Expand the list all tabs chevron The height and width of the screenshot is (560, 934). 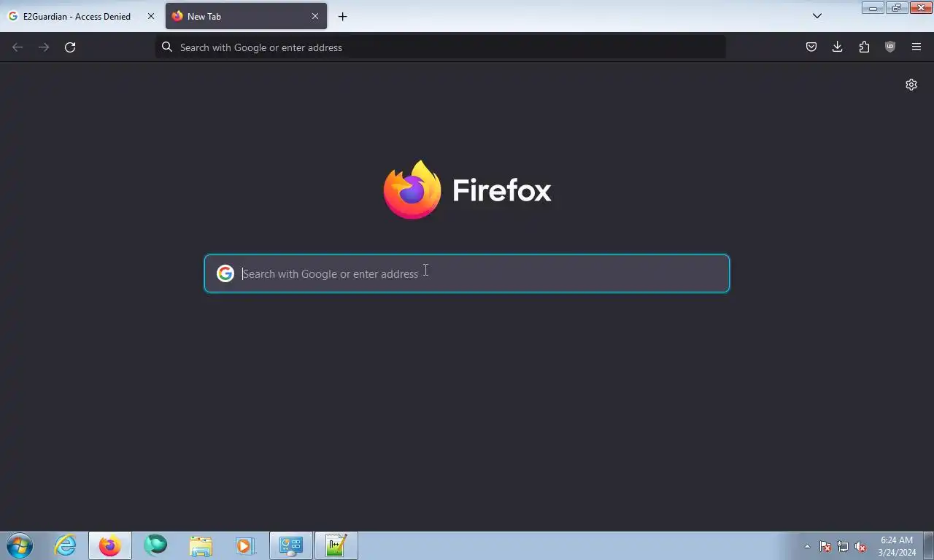point(817,16)
